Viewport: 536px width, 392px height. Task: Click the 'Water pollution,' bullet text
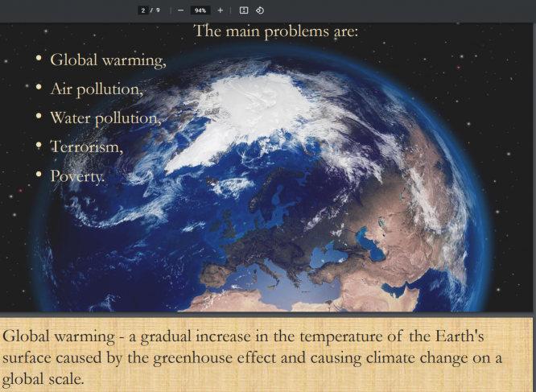pyautogui.click(x=105, y=118)
